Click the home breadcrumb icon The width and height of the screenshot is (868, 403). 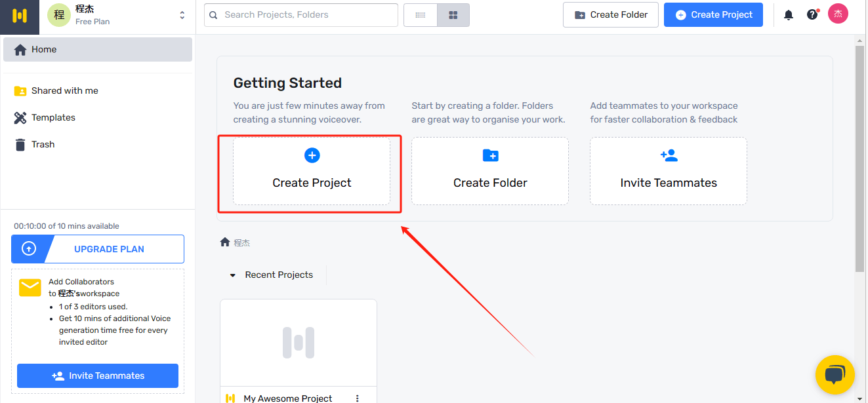225,242
